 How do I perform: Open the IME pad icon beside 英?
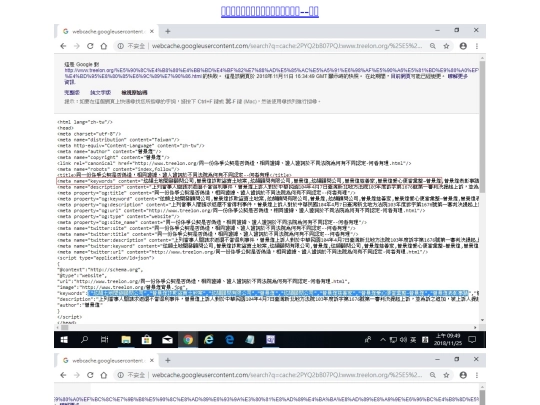425,340
